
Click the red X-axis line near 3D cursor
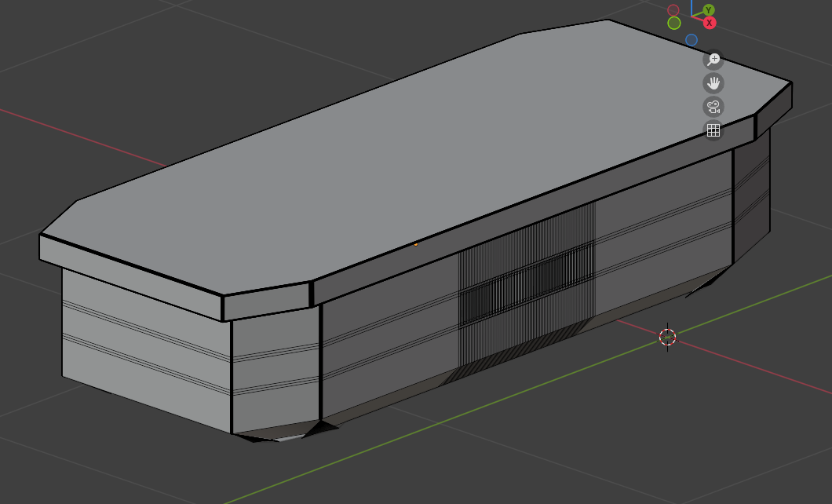(746, 369)
